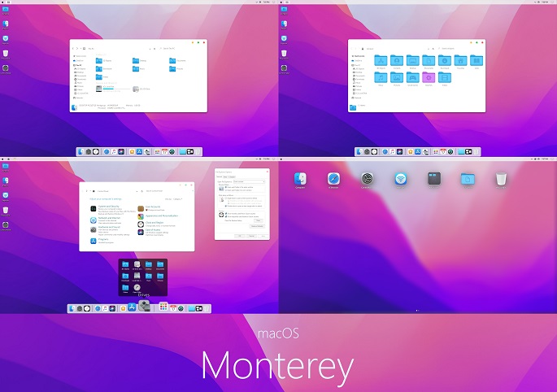Click the Music app icon in the This PC screenshot dock

[x=114, y=152]
